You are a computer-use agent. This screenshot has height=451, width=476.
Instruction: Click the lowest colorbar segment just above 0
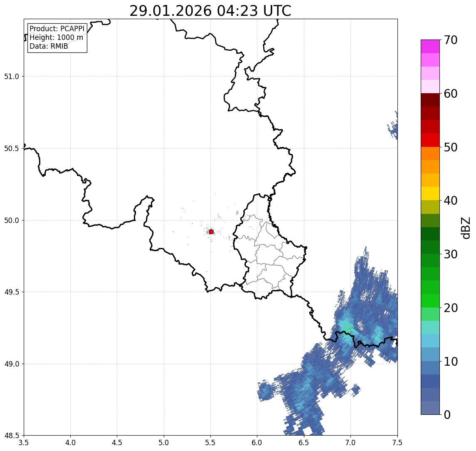coord(430,408)
